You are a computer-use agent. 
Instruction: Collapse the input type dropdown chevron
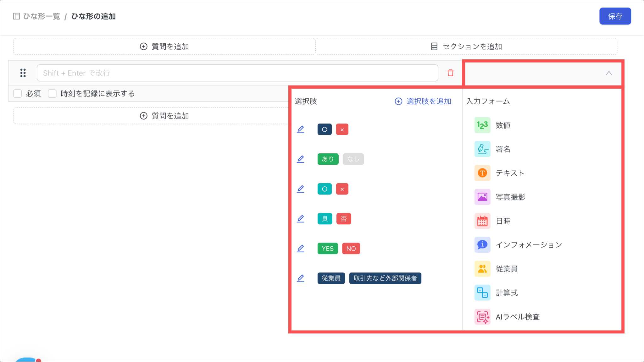[609, 73]
